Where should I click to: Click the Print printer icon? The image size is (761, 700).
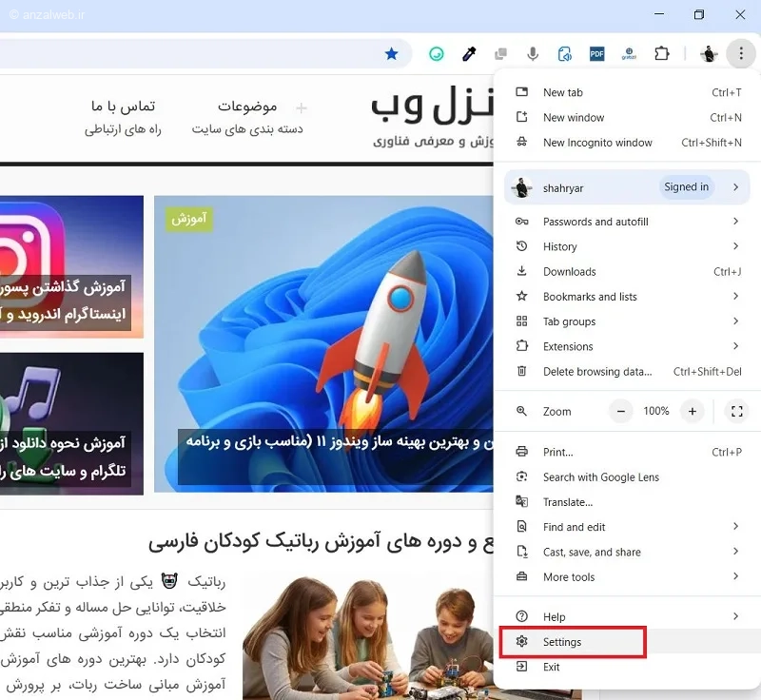tap(521, 452)
